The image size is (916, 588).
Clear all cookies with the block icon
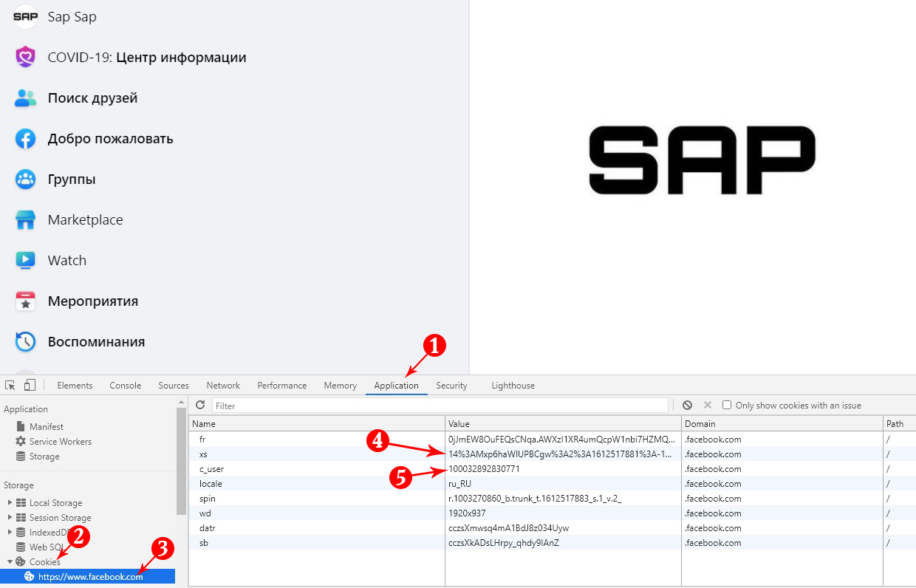point(687,405)
